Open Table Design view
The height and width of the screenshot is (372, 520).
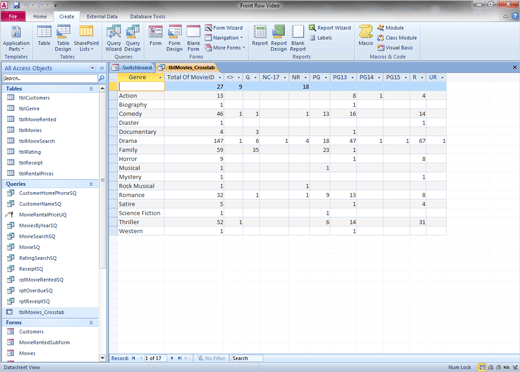pyautogui.click(x=63, y=39)
